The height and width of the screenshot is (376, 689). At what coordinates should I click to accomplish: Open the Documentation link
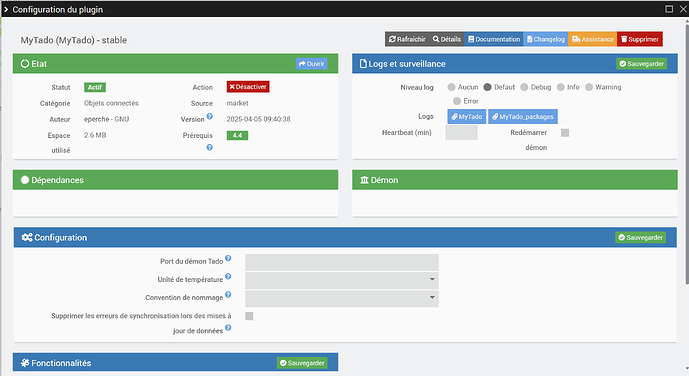coord(494,39)
